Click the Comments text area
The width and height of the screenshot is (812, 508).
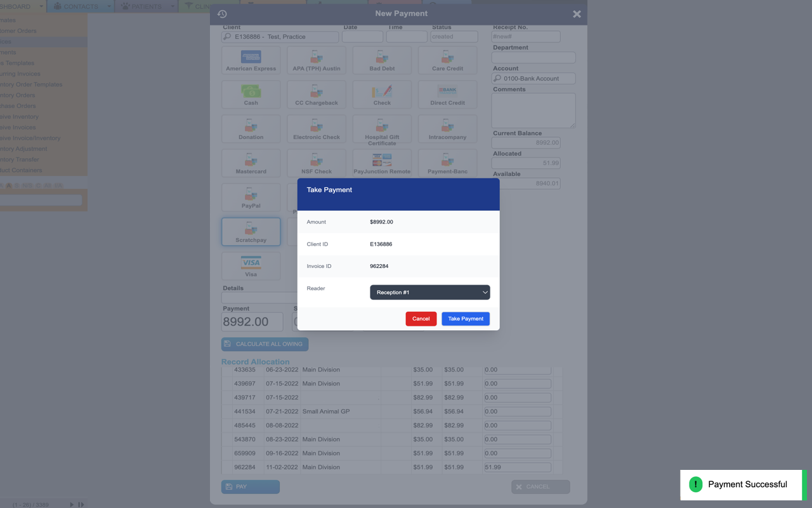534,110
